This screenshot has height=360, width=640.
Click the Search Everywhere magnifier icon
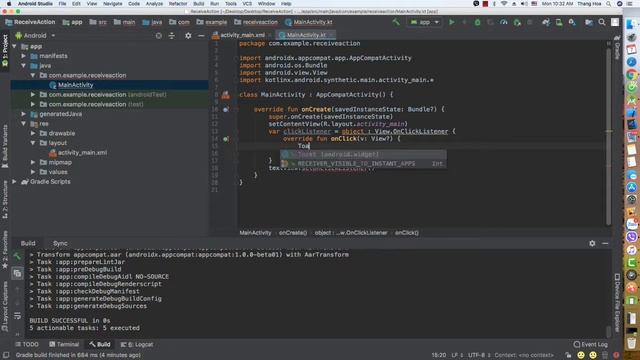pos(602,22)
